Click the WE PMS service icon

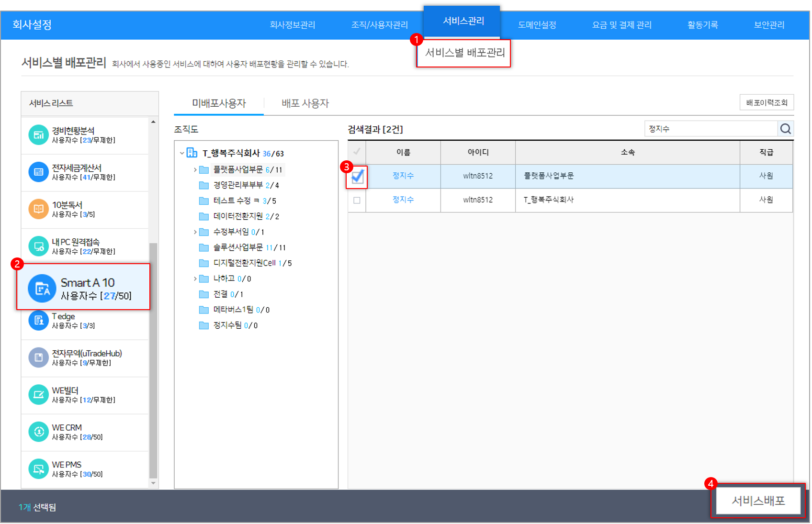point(38,469)
